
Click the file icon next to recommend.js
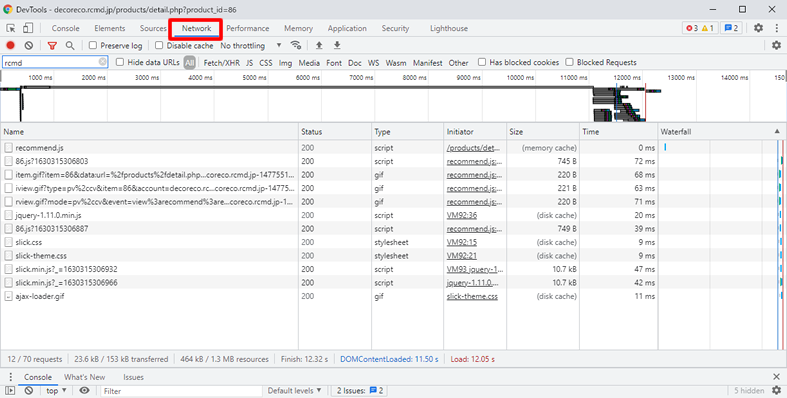click(9, 148)
